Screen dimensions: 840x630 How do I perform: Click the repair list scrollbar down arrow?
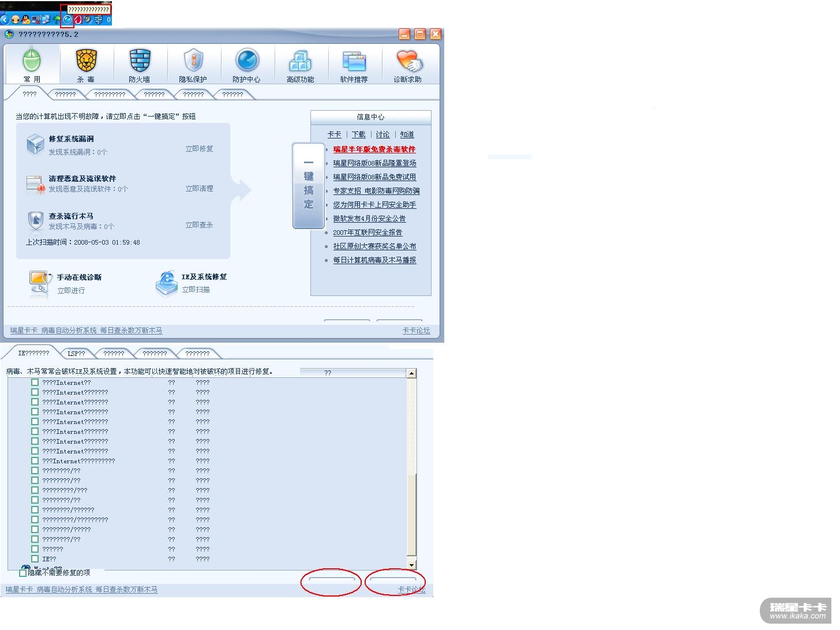point(411,565)
